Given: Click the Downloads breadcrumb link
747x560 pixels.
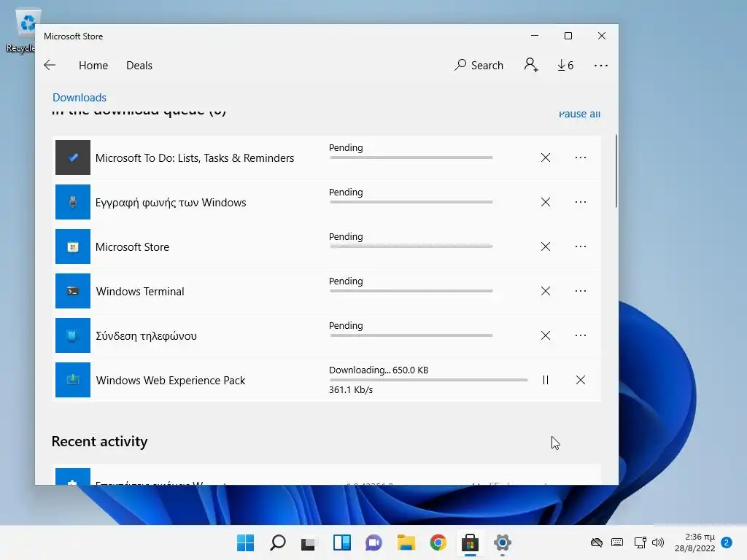Looking at the screenshot, I should 80,98.
